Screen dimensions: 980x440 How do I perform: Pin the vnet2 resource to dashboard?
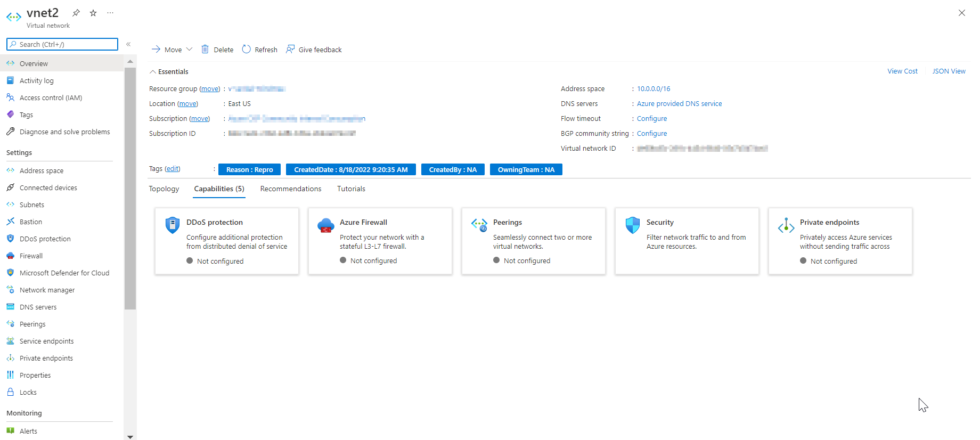point(76,13)
